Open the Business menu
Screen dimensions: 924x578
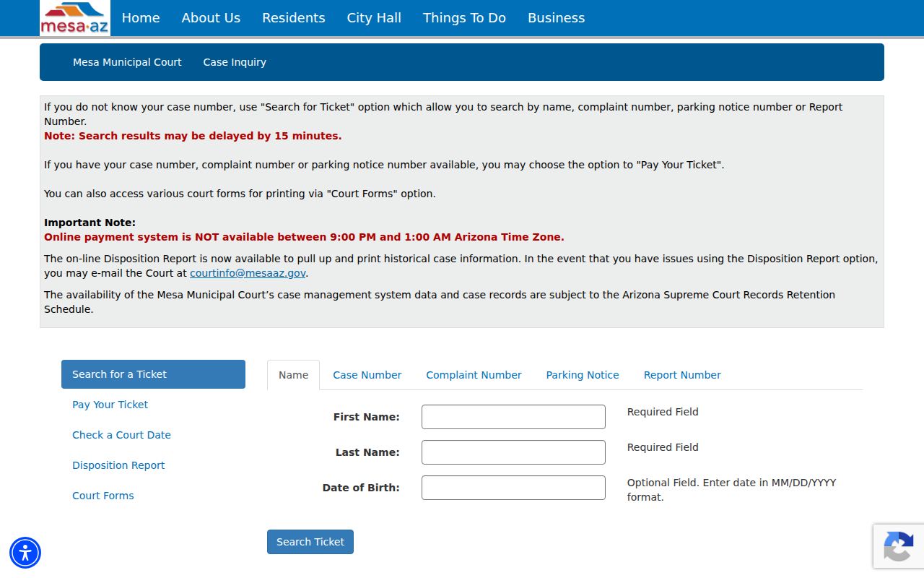point(557,18)
